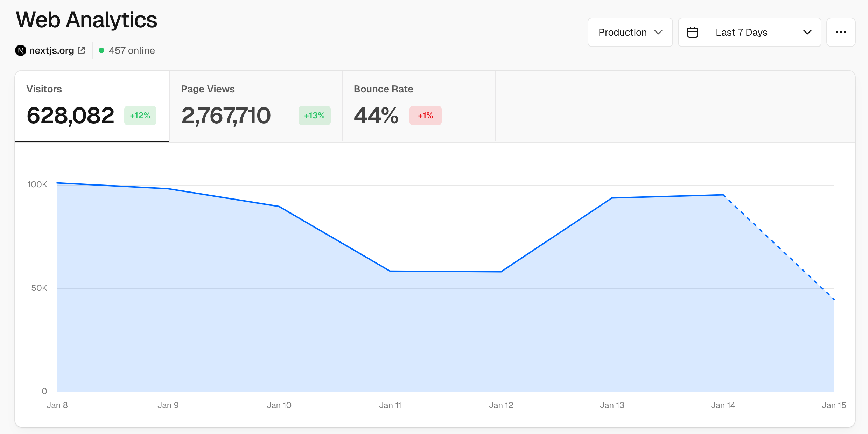This screenshot has height=434, width=868.
Task: Click the 50K y-axis label
Action: click(39, 288)
